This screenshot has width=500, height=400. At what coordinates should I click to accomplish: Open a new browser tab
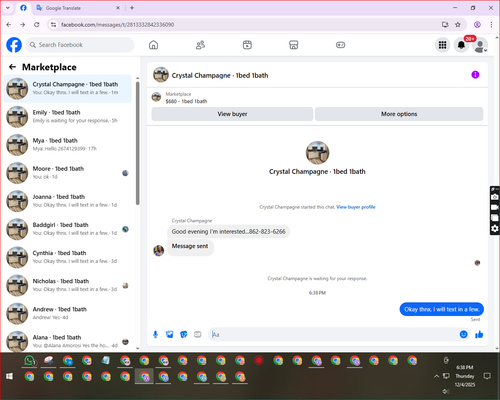click(132, 8)
